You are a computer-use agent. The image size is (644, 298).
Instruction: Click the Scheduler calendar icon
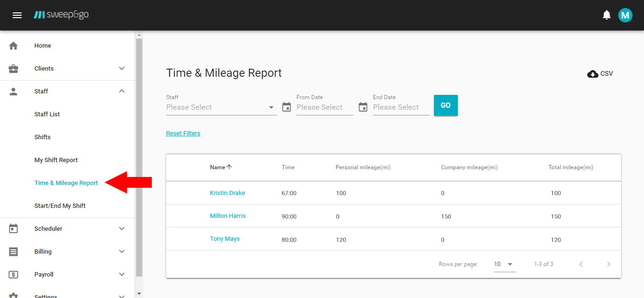[x=13, y=228]
